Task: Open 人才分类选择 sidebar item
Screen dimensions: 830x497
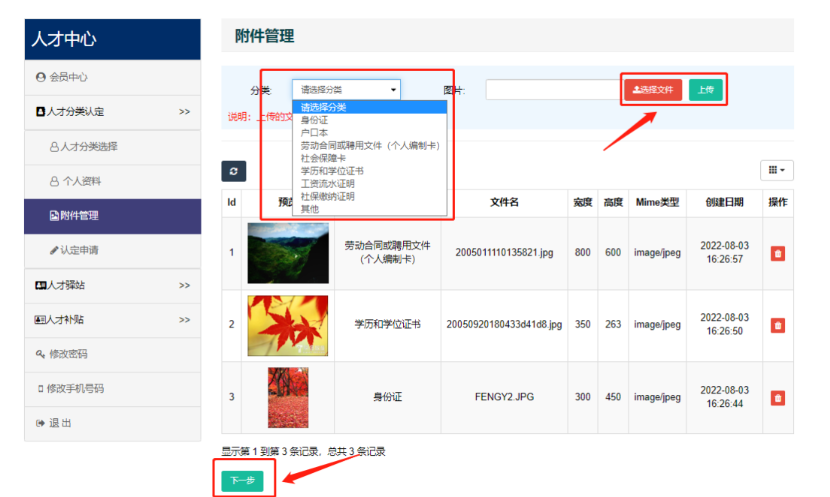Action: tap(112, 147)
